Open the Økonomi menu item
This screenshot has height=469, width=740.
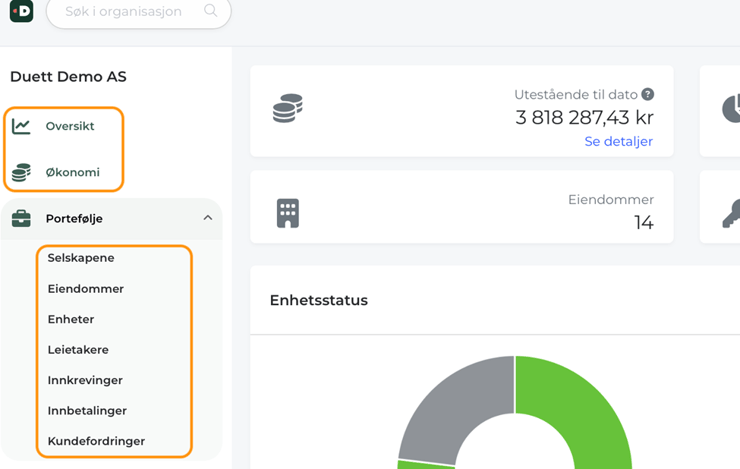click(x=72, y=172)
